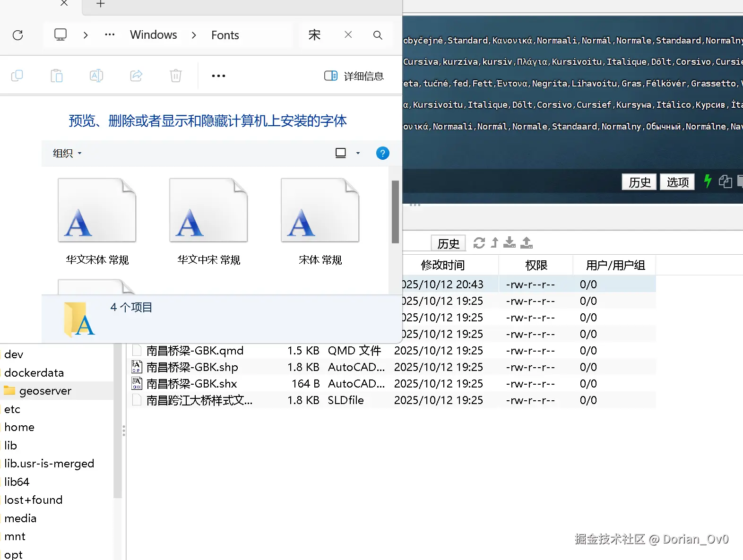743x560 pixels.
Task: Sort files by 权限 column header
Action: [x=536, y=265]
